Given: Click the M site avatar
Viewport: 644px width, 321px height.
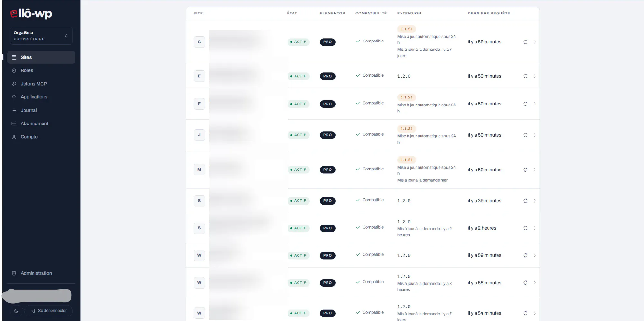Looking at the screenshot, I should click(x=199, y=170).
